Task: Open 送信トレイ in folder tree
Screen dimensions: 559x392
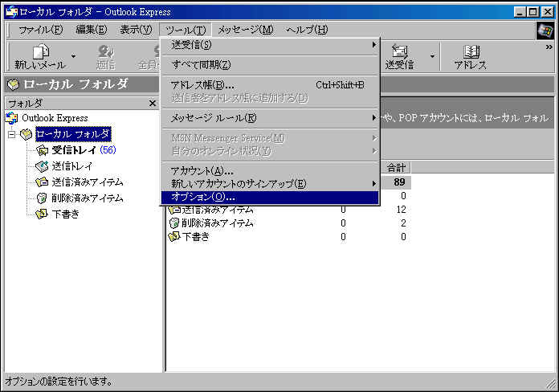Action: point(72,166)
